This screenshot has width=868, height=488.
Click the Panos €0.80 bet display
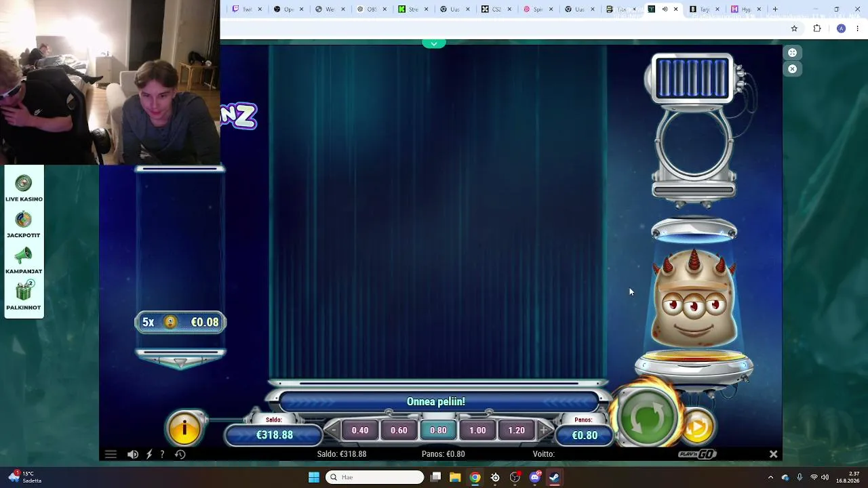tap(585, 435)
